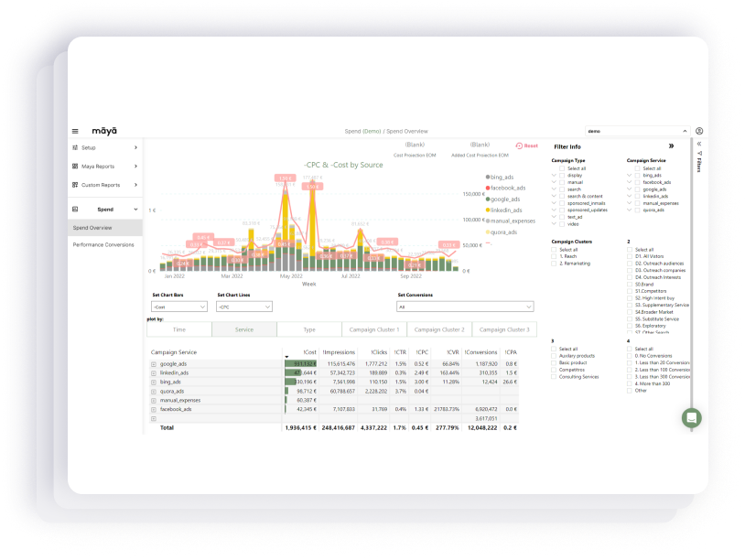Expand the Maya Reports menu chevron
Screen dimensions: 745x560
(135, 167)
